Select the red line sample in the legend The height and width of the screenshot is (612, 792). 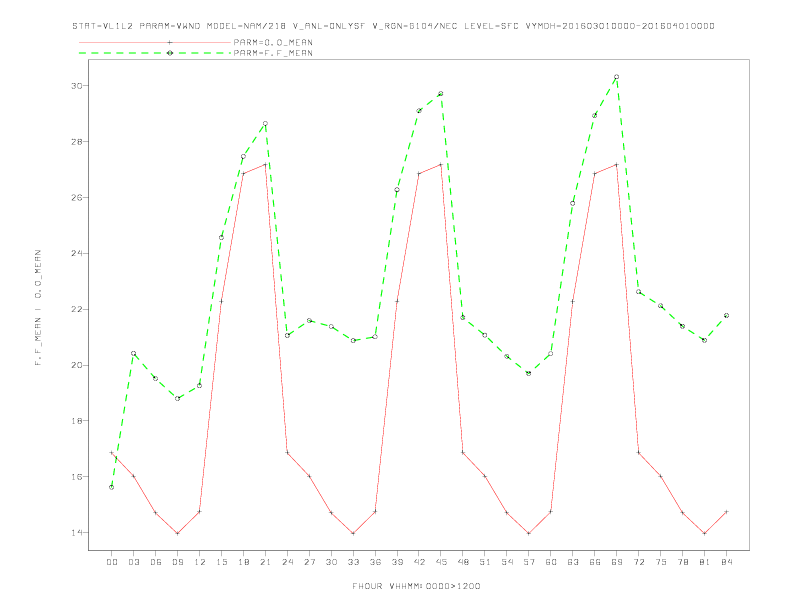click(x=155, y=42)
